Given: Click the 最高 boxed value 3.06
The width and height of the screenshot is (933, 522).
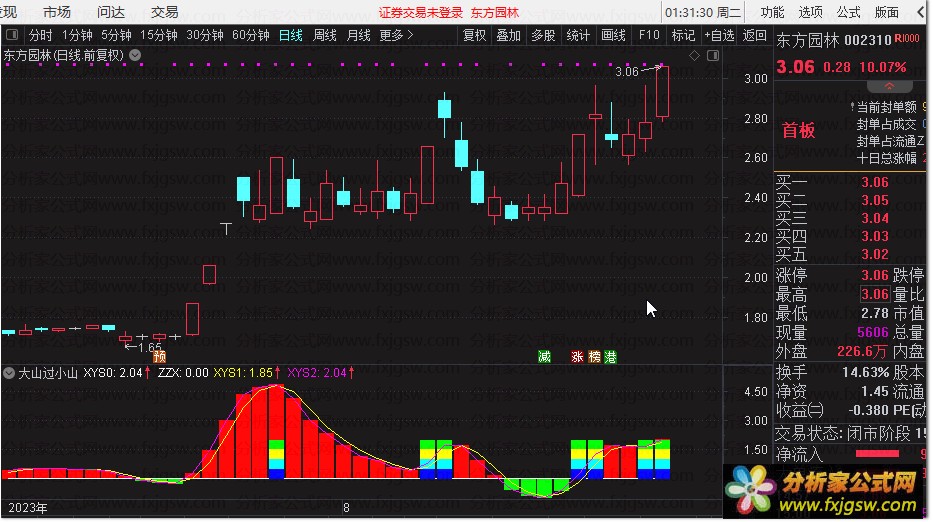Looking at the screenshot, I should click(x=875, y=294).
